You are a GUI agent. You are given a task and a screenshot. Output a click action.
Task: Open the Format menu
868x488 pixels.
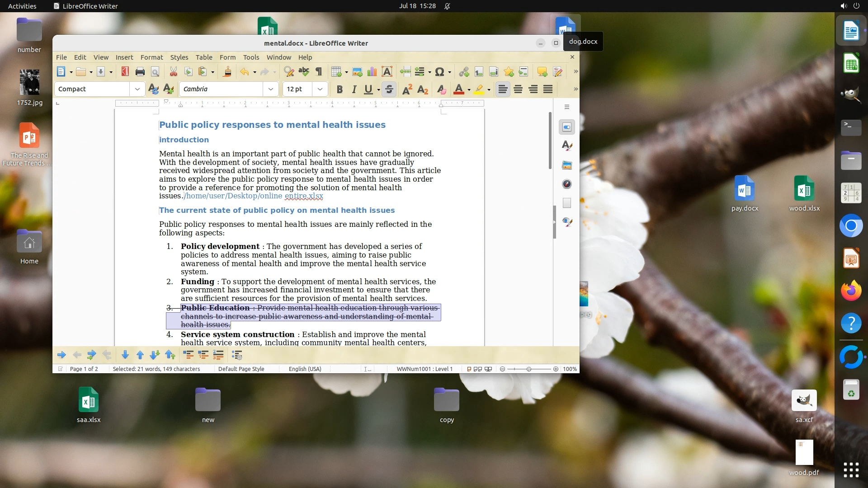pos(151,57)
